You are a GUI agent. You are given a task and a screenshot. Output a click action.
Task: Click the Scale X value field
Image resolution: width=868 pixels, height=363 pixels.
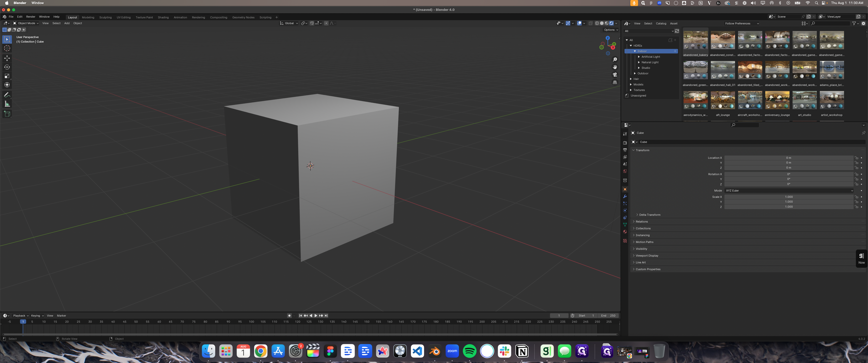point(789,197)
